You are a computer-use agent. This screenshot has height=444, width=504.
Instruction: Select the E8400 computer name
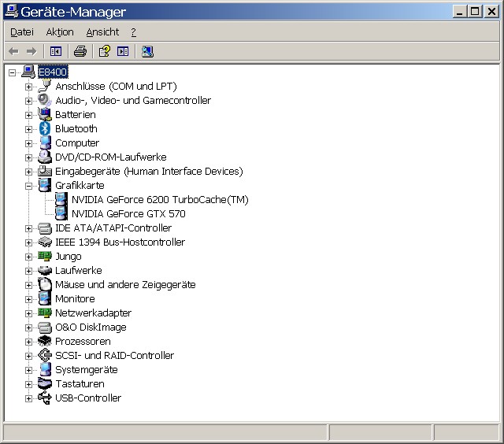coord(53,72)
